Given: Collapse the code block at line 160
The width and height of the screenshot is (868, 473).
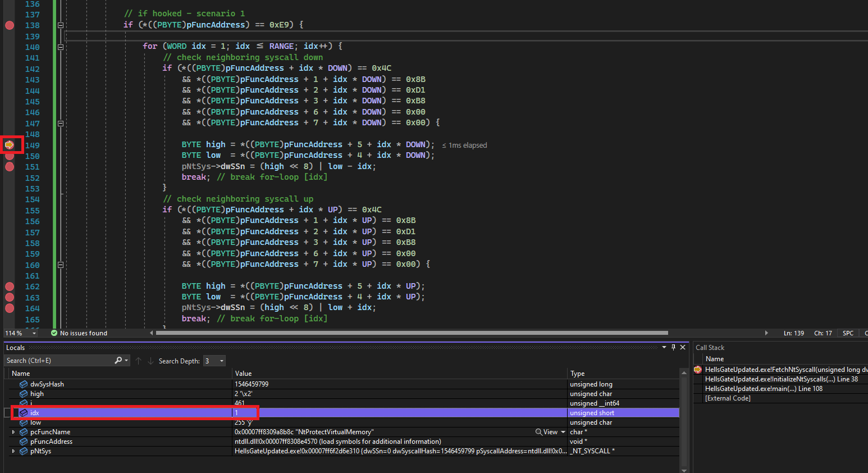Looking at the screenshot, I should (61, 265).
